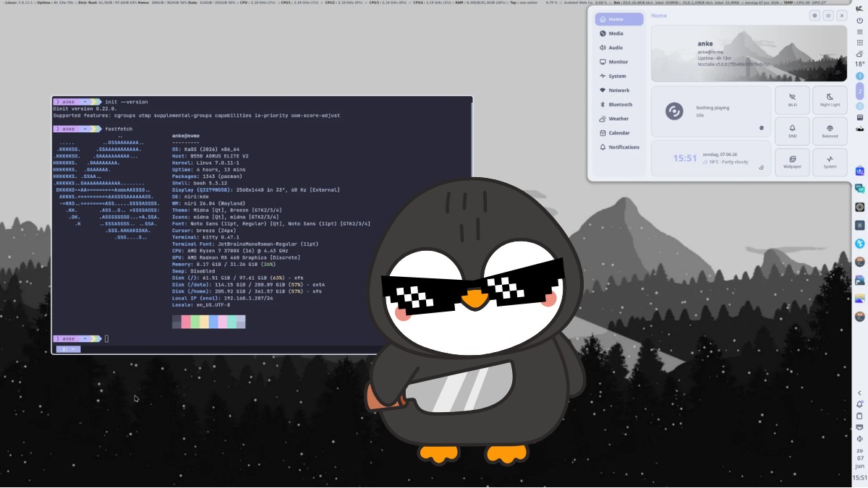Open the clipboard icon in side bar
The width and height of the screenshot is (868, 488).
click(859, 416)
